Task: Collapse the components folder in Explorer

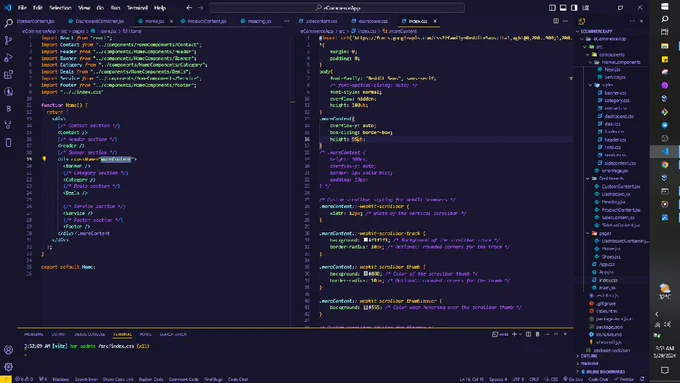Action: [x=611, y=54]
